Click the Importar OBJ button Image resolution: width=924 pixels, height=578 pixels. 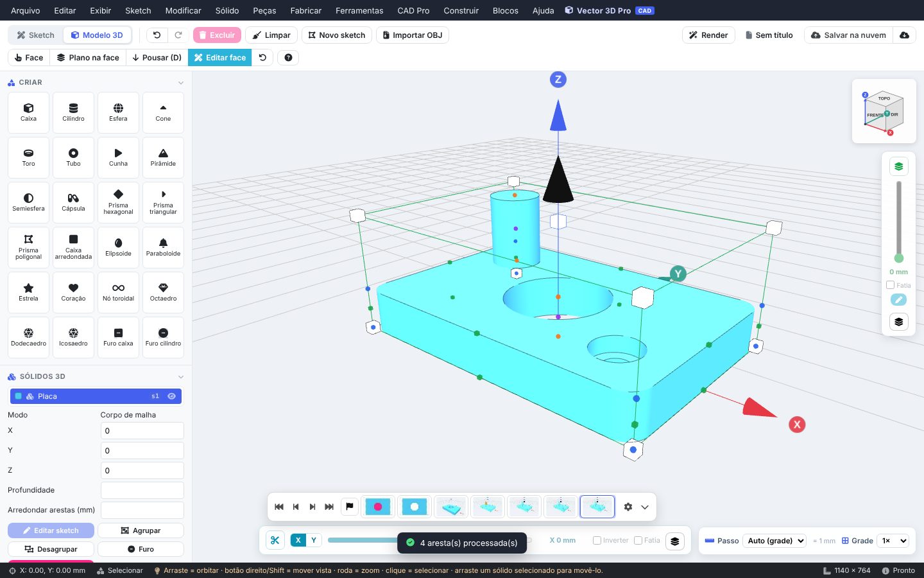413,35
